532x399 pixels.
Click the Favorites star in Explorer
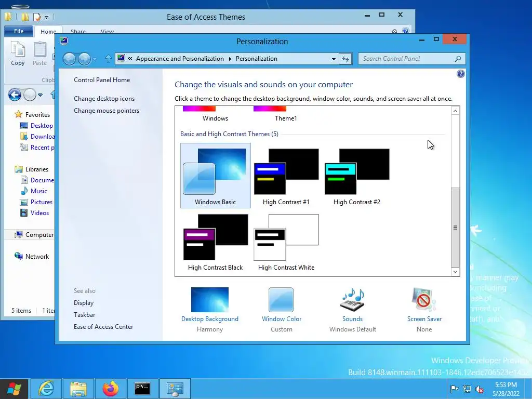18,114
